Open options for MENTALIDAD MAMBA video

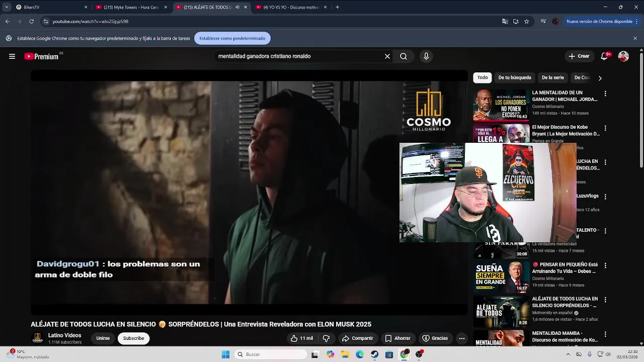coord(605,334)
